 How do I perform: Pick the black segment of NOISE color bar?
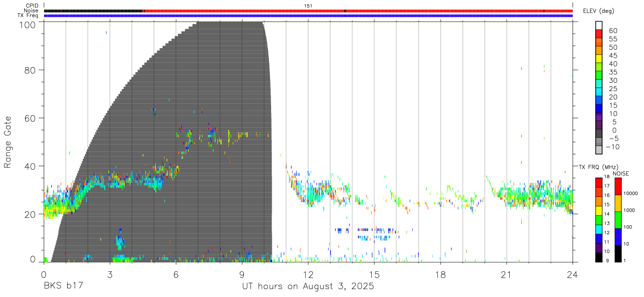tap(617, 254)
